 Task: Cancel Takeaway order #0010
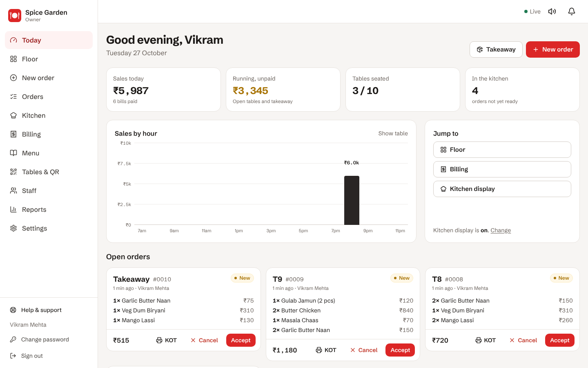[204, 340]
